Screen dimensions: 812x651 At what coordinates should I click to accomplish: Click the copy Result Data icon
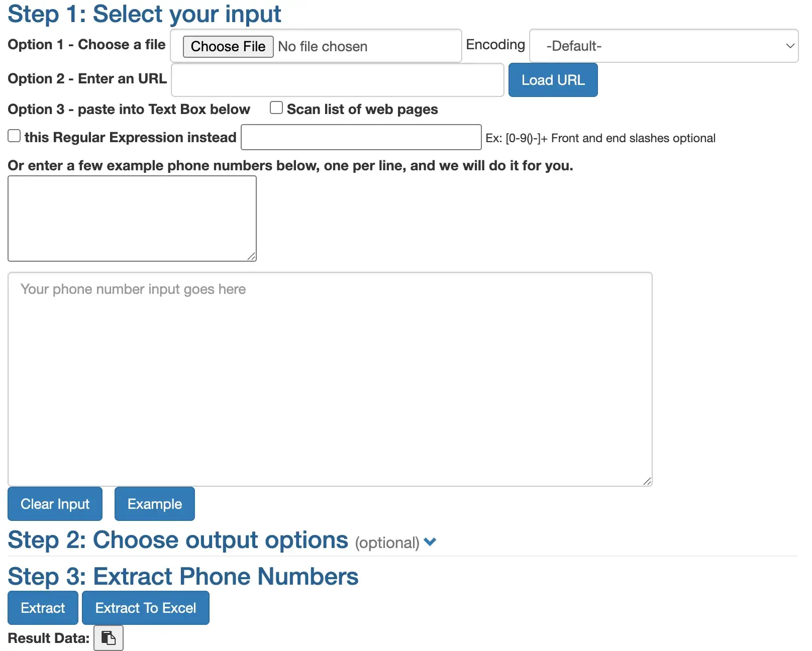coord(108,637)
